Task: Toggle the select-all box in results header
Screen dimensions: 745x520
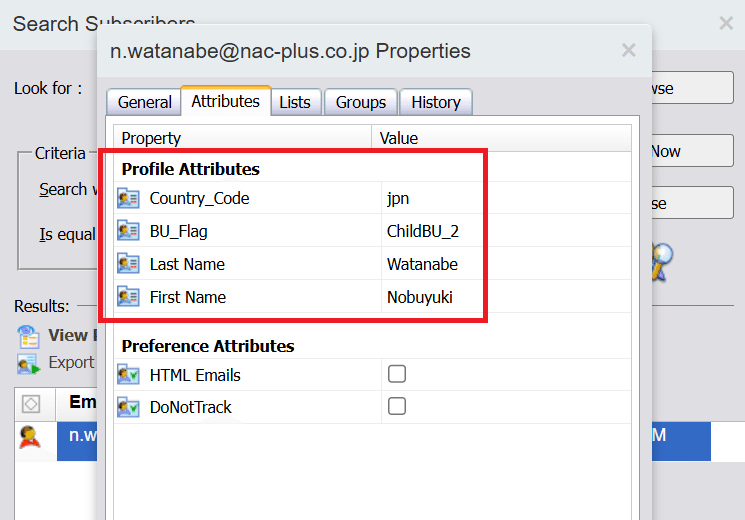Action: 31,404
